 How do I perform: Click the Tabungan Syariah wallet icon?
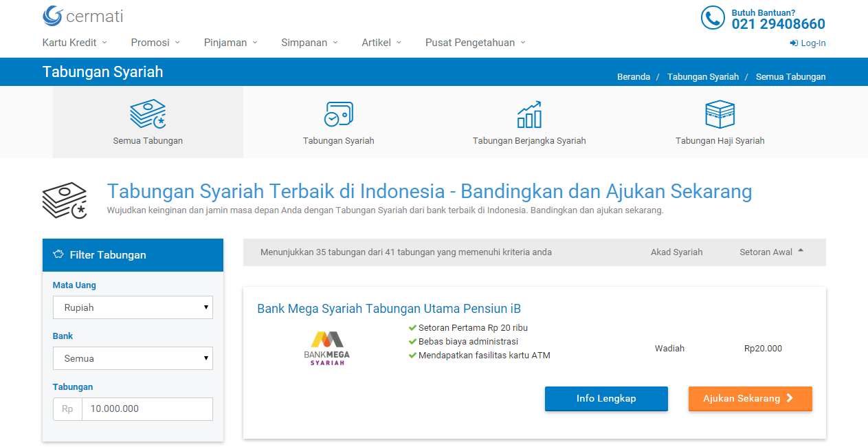click(x=339, y=114)
